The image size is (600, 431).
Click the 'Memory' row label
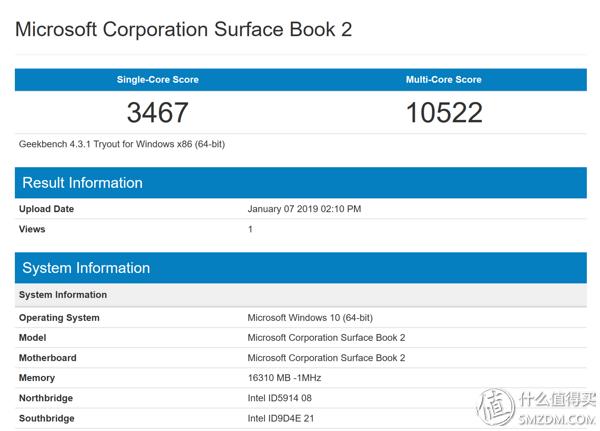point(37,378)
